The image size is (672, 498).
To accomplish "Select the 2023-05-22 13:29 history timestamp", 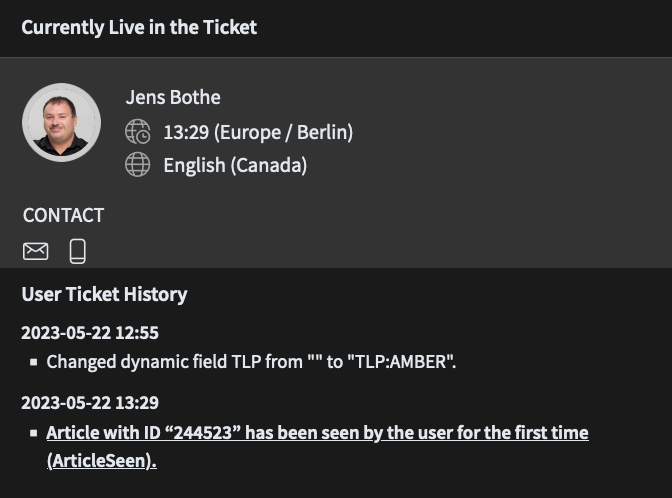I will click(90, 403).
